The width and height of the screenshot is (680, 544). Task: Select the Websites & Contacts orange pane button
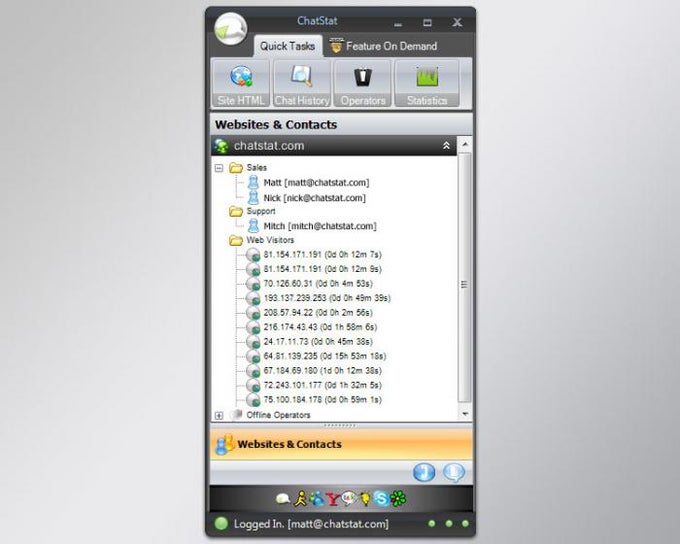[x=341, y=444]
